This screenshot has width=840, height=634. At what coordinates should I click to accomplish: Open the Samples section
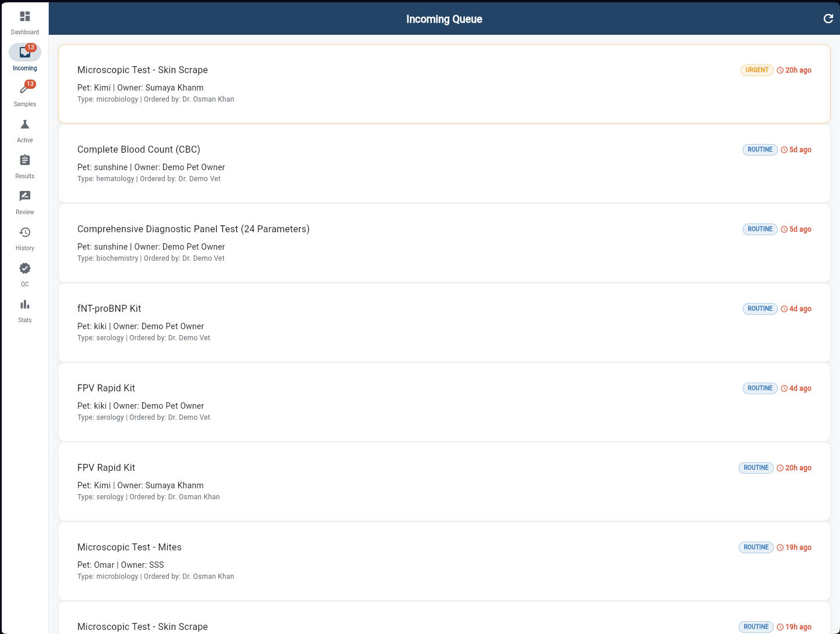[x=24, y=88]
